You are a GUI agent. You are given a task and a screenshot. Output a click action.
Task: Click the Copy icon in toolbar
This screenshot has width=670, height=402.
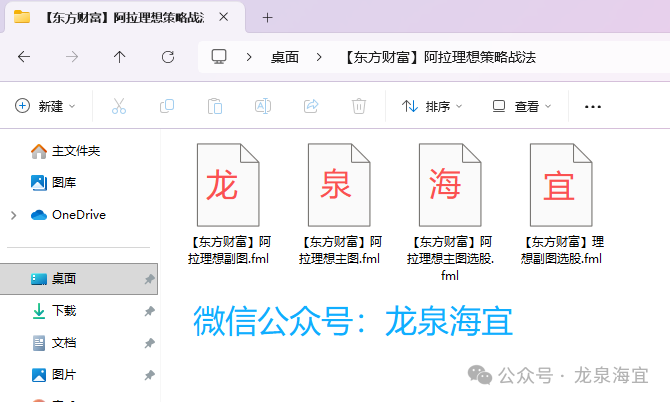point(167,106)
